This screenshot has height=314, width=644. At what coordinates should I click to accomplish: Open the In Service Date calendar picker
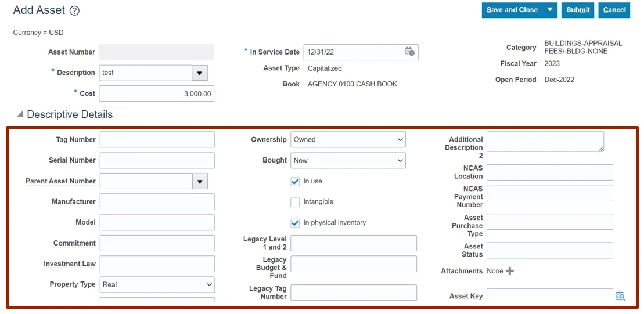[x=410, y=52]
